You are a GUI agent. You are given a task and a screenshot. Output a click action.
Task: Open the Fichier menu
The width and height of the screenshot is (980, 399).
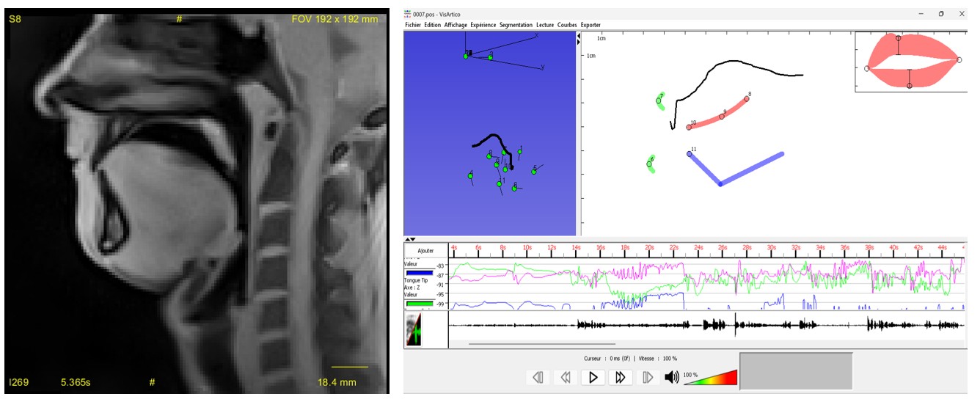(x=413, y=25)
